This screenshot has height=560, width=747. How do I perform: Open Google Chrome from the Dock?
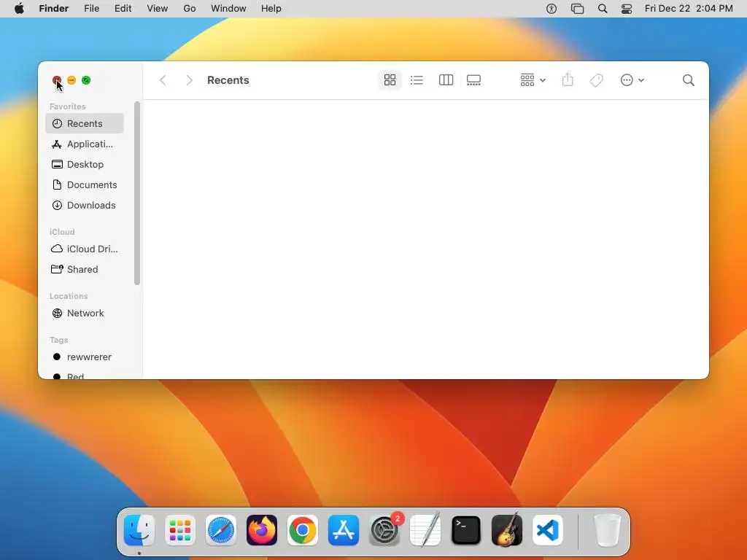point(303,530)
